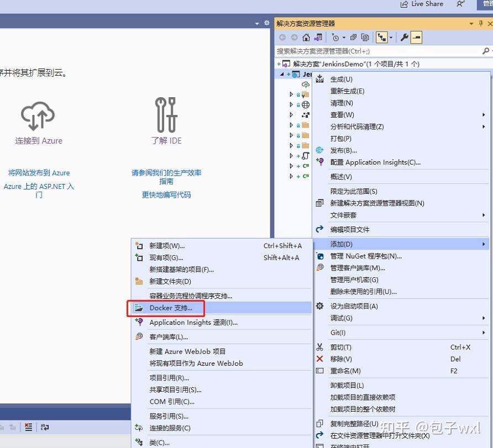Click the notifications bell icon in title bar
This screenshot has width=493, height=448.
pos(460,4)
